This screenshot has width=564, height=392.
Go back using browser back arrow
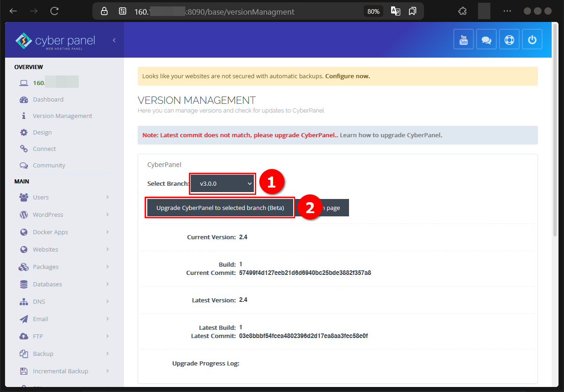click(x=13, y=11)
